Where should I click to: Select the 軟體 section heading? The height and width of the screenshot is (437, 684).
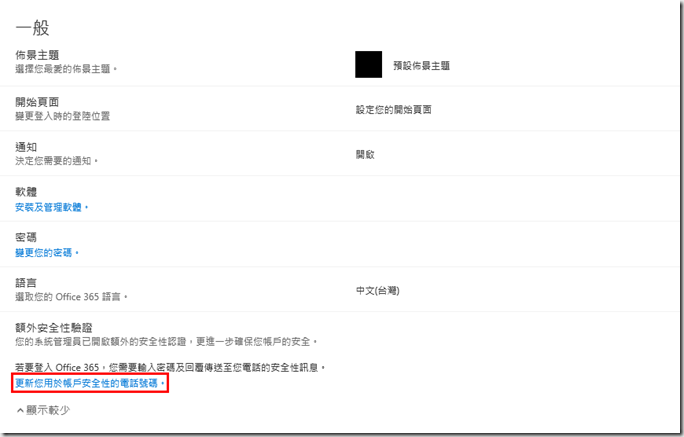click(26, 192)
